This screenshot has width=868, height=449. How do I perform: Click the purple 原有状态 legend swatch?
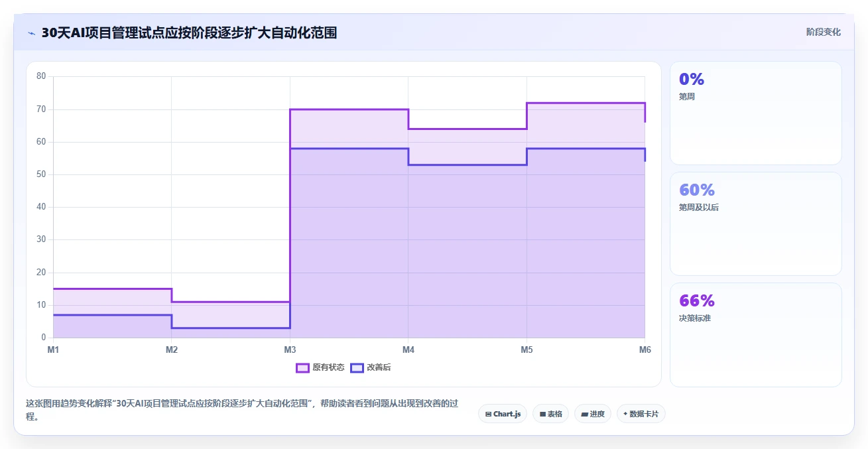302,367
